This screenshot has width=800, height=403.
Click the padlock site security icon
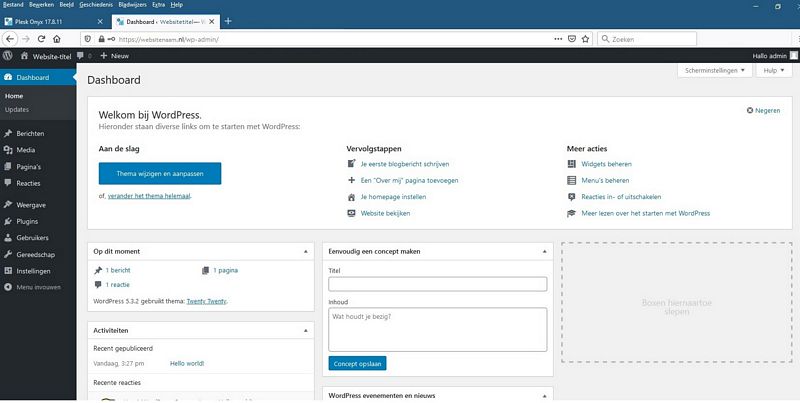coord(102,39)
